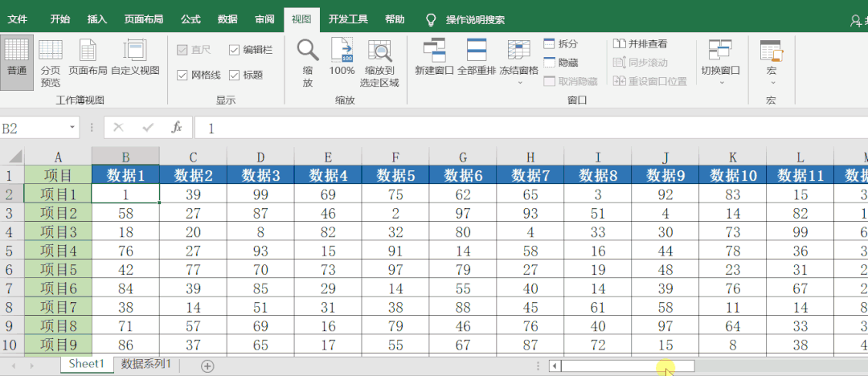Select cell G8 with value 88
Viewport: 868px width, 376px height.
click(x=463, y=308)
